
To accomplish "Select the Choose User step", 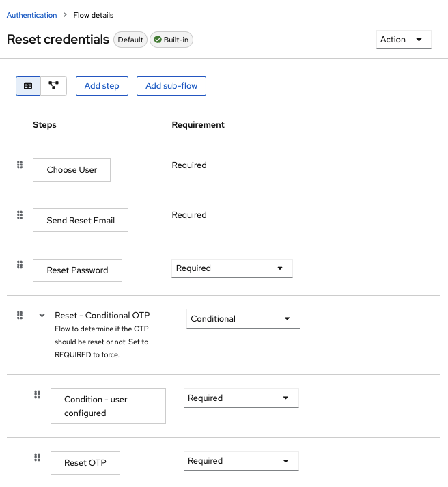I will pos(72,170).
